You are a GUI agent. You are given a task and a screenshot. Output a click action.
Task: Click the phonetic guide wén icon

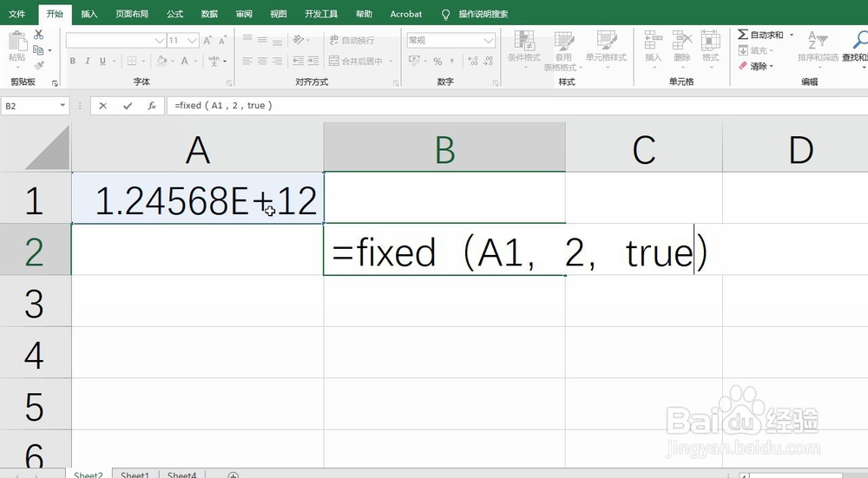[x=214, y=61]
